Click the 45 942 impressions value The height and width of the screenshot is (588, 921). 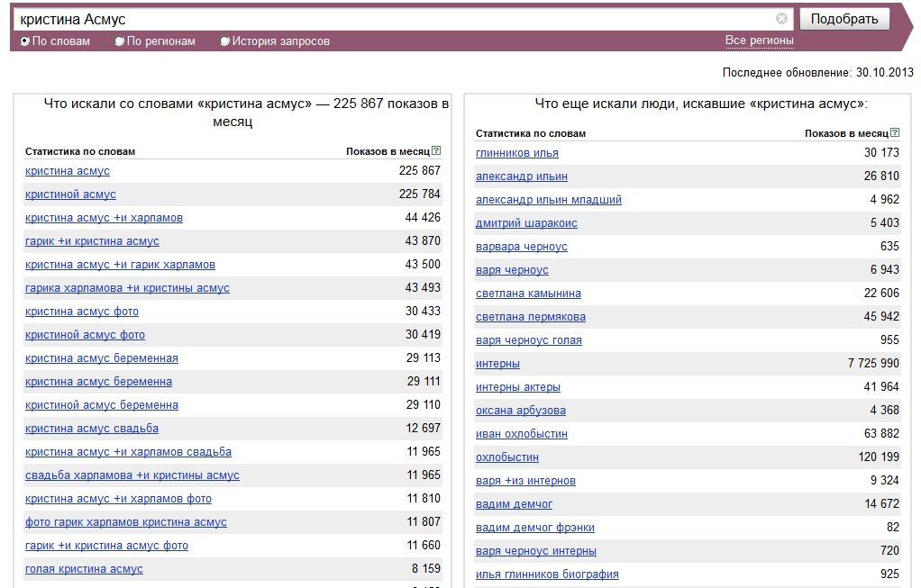pos(881,316)
